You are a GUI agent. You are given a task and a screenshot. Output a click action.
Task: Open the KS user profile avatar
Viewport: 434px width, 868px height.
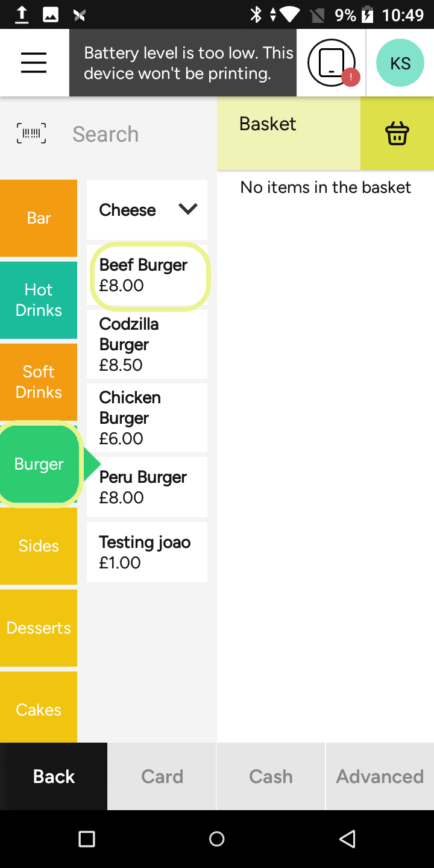coord(400,63)
